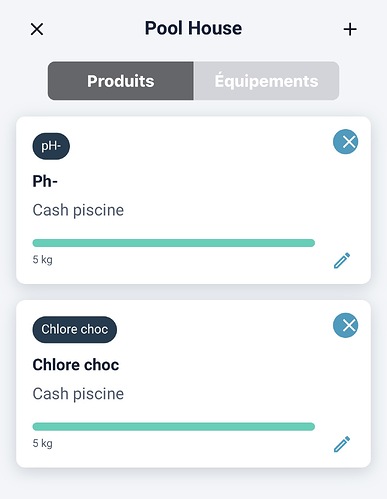Tap the Pool House header title
The height and width of the screenshot is (499, 387).
[x=193, y=28]
